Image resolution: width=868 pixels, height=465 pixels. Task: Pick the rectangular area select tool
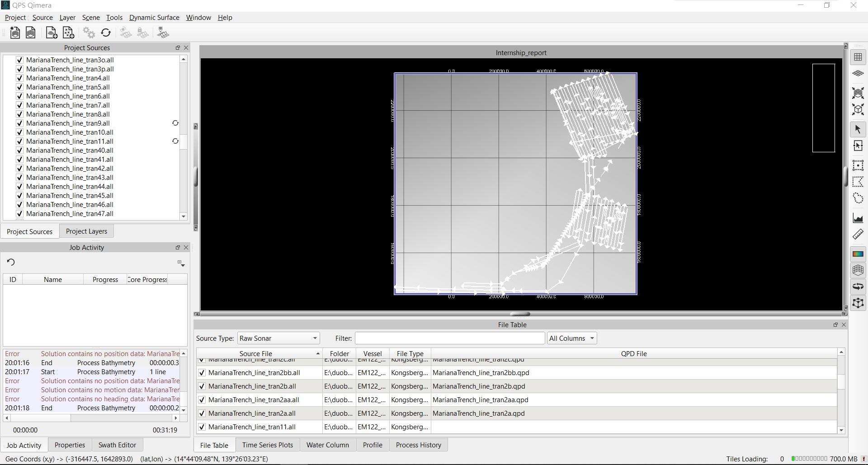[x=858, y=165]
